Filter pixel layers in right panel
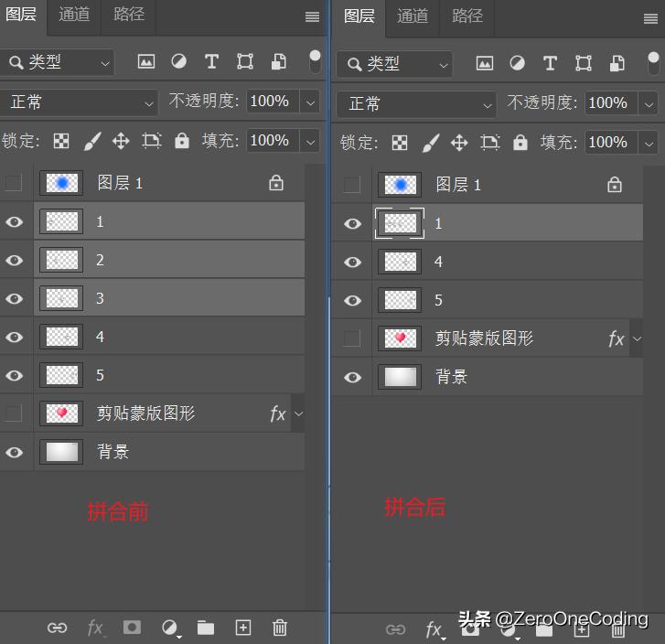The height and width of the screenshot is (644, 665). tap(485, 63)
